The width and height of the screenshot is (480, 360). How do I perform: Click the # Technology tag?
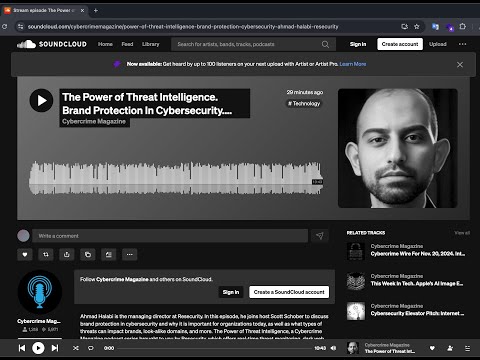point(304,104)
